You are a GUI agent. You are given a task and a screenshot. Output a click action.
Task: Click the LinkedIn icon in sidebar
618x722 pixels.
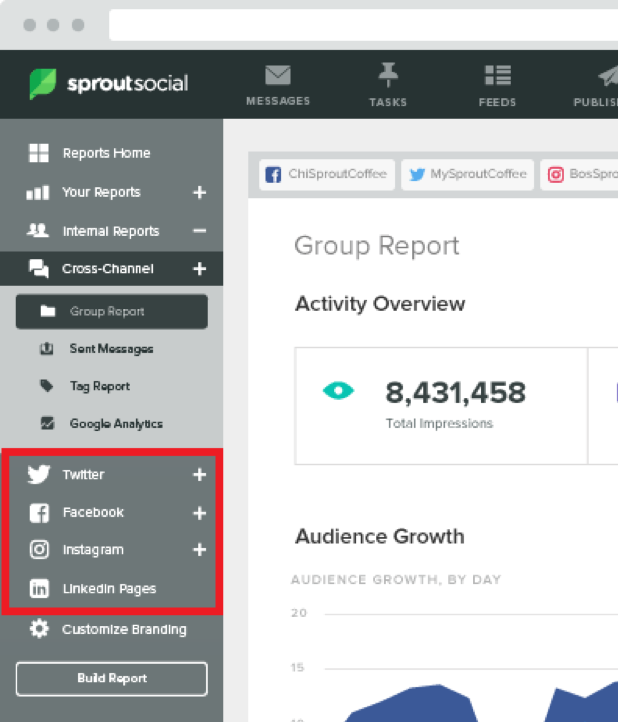tap(39, 588)
